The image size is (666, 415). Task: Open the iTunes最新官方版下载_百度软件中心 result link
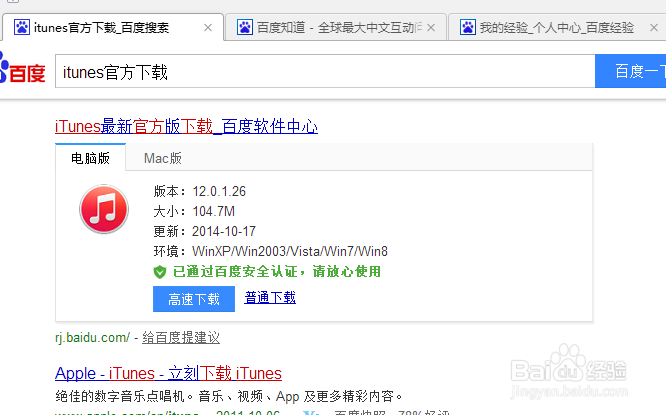(x=186, y=127)
